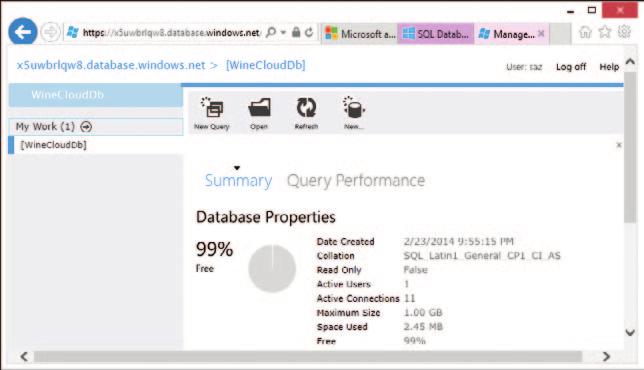Image resolution: width=644 pixels, height=370 pixels.
Task: Click the User: saz label
Action: pyautogui.click(x=524, y=67)
